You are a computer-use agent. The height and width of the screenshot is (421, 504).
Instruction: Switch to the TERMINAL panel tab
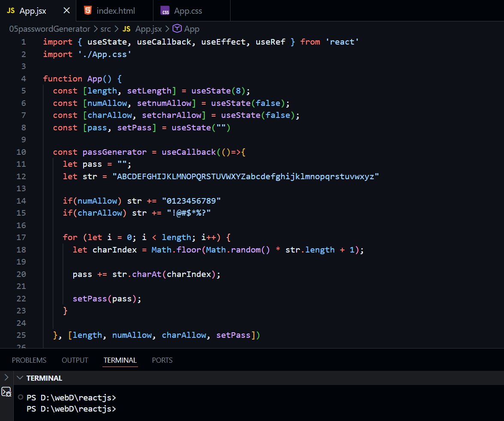click(x=120, y=360)
